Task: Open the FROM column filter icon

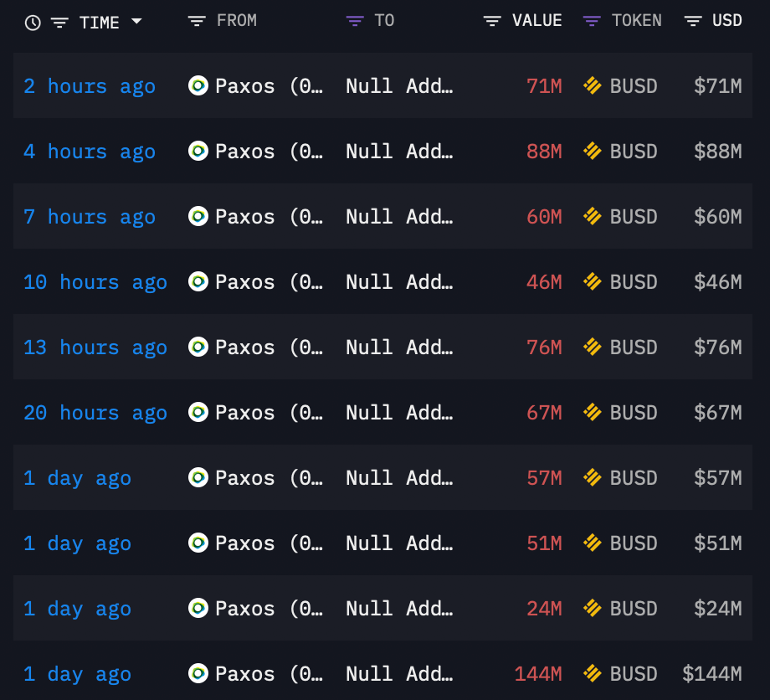Action: click(197, 21)
